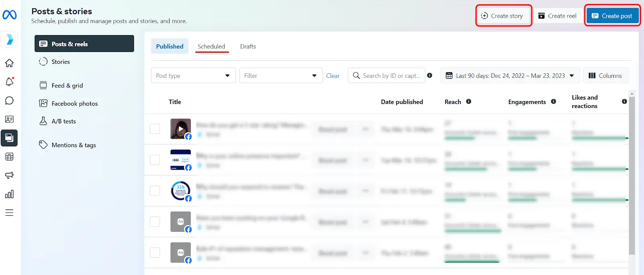This screenshot has width=644, height=275.
Task: Open the Last 90 days date range dropdown
Action: pyautogui.click(x=510, y=75)
